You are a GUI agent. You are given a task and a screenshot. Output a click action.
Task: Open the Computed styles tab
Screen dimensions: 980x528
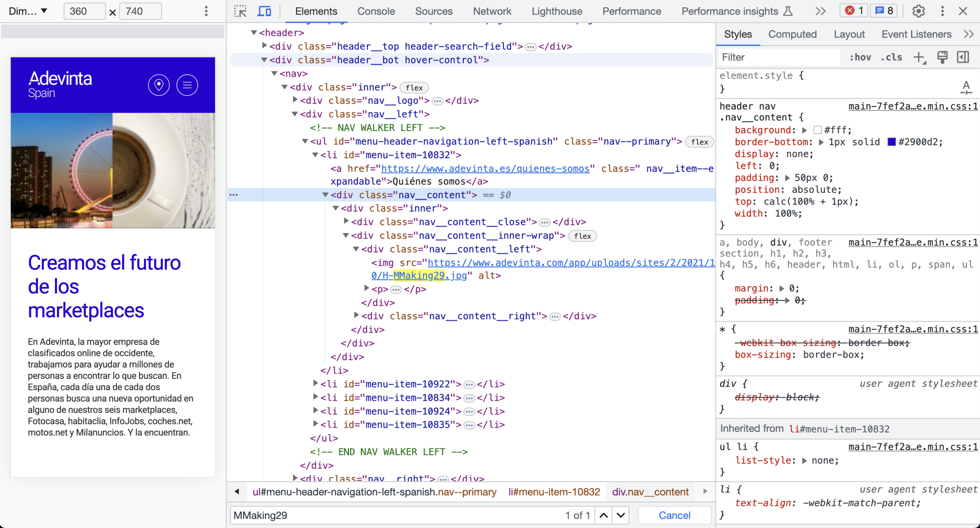click(792, 34)
